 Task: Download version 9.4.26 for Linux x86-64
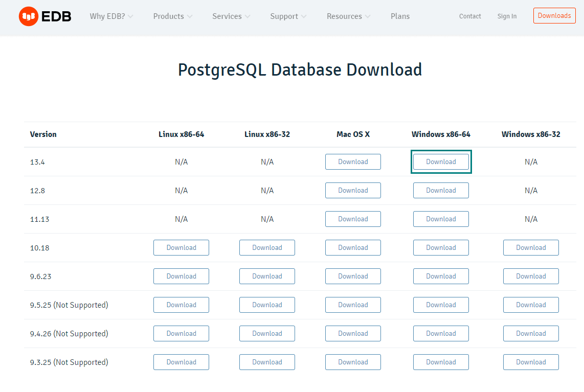[182, 334]
